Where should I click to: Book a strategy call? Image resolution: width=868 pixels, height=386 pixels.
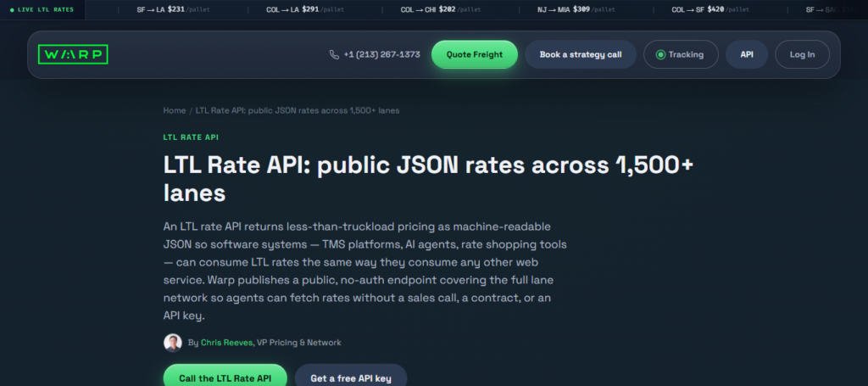pyautogui.click(x=581, y=55)
